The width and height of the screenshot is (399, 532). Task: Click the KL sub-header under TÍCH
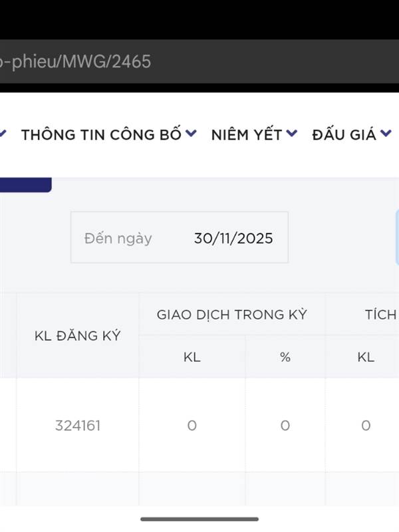(366, 357)
